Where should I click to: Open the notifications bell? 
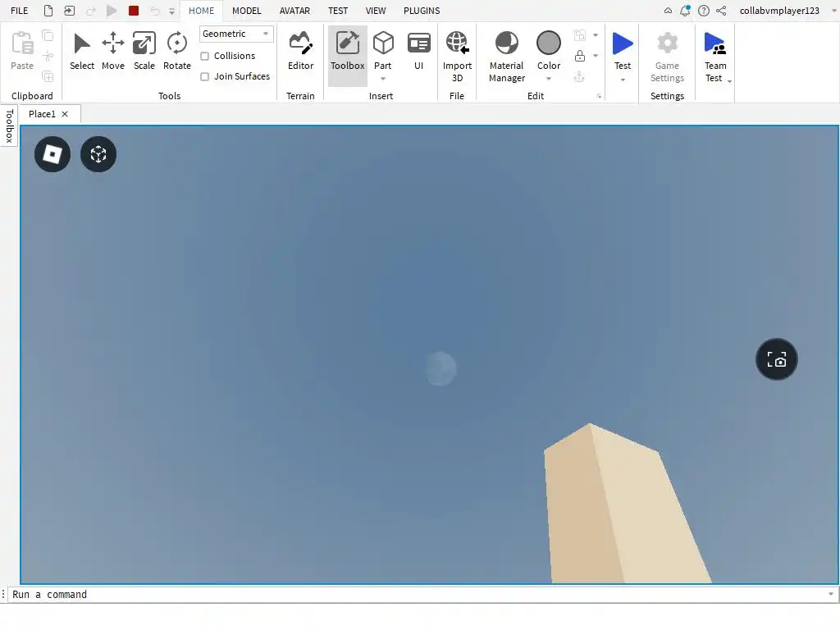click(685, 11)
